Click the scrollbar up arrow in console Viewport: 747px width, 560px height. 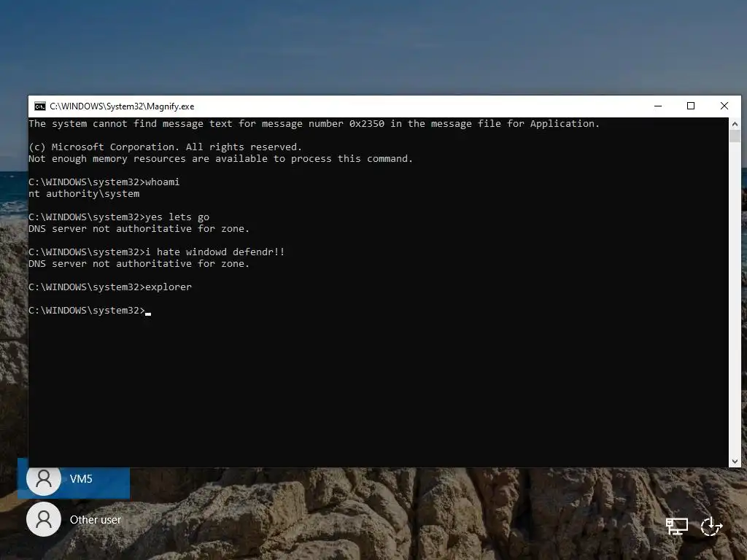(735, 124)
